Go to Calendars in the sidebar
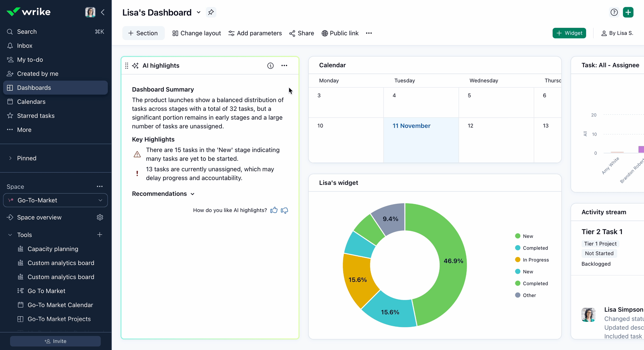 coord(31,102)
